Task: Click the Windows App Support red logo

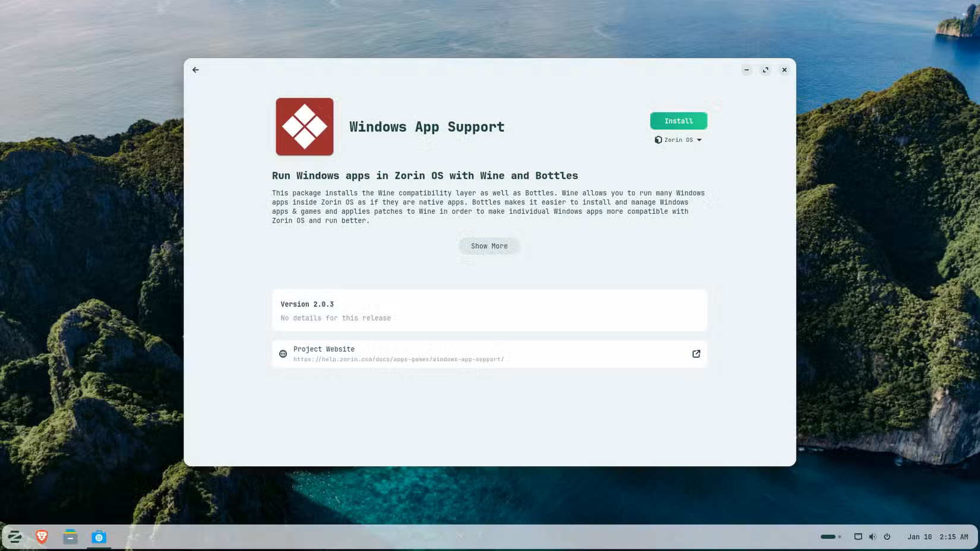Action: 305,126
